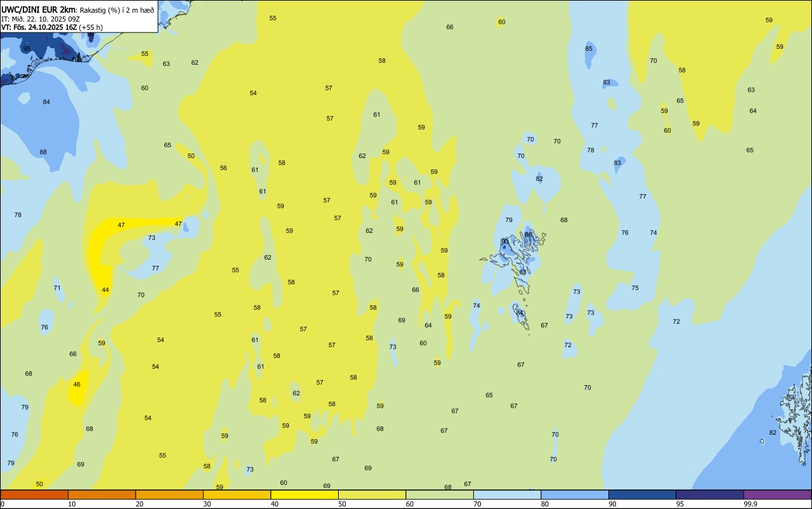The image size is (812, 509).
Task: Click 'Rakastig (%) í 2 m hæð' in header
Action: 117,10
